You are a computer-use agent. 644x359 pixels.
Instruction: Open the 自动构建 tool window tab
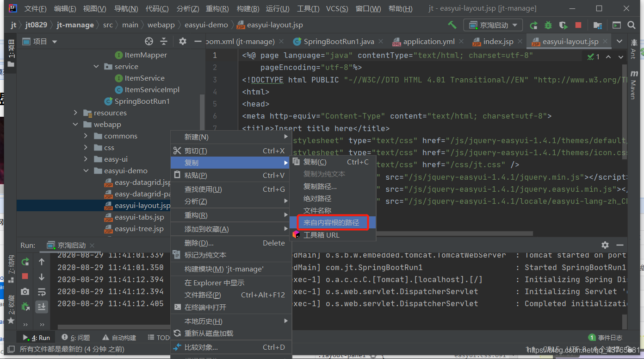[x=119, y=338]
